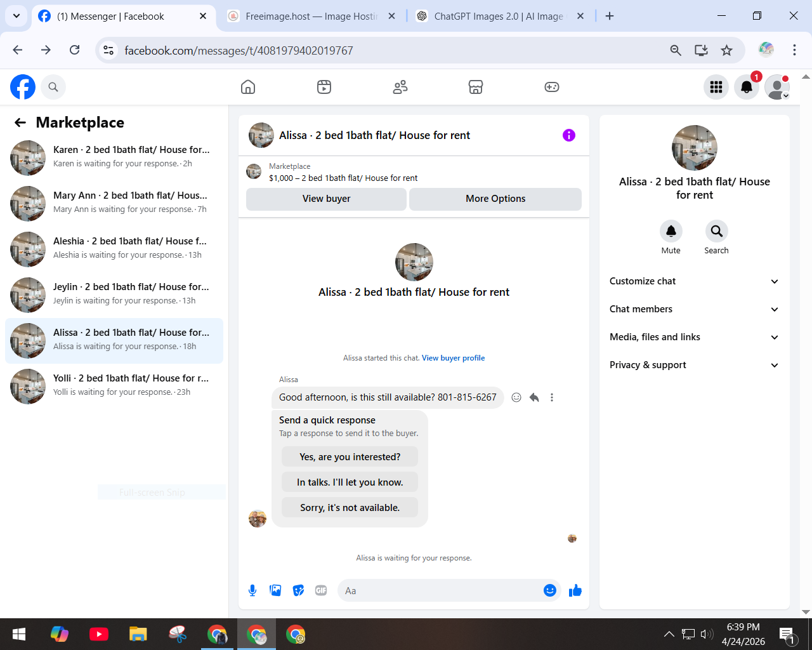Open the emoji picker in message box

click(x=550, y=590)
